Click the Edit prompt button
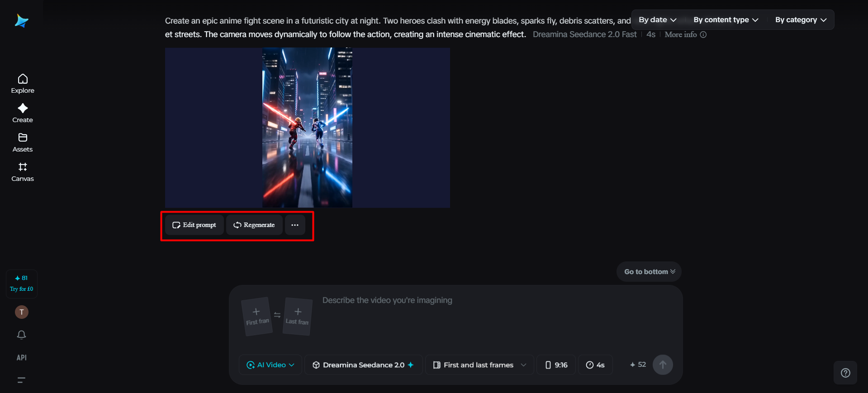Image resolution: width=868 pixels, height=393 pixels. coord(194,225)
